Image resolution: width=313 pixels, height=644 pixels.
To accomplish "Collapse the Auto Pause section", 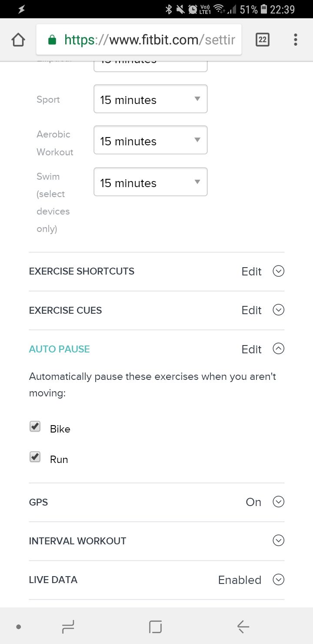I will pyautogui.click(x=278, y=349).
